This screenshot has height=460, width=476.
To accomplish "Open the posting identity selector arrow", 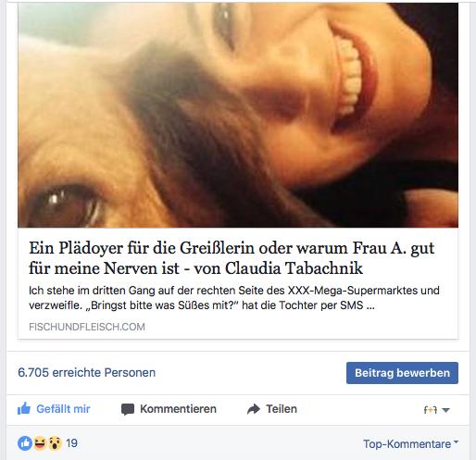I will (x=445, y=410).
